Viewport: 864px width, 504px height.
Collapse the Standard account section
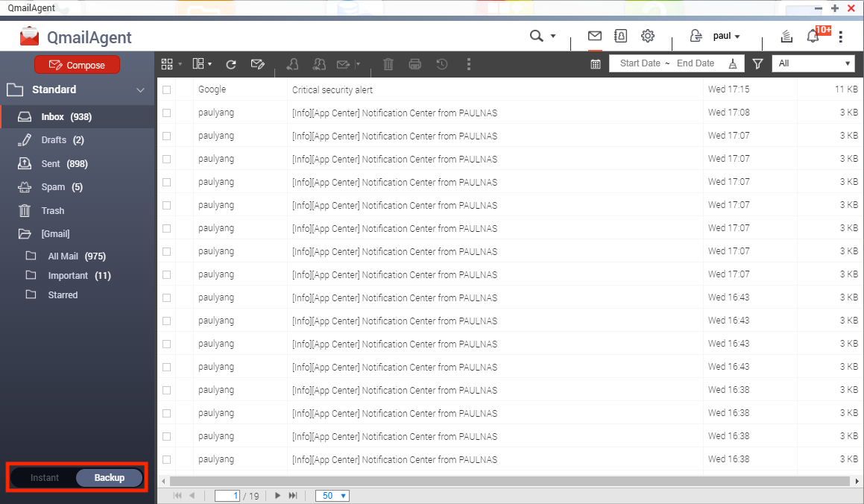click(139, 89)
